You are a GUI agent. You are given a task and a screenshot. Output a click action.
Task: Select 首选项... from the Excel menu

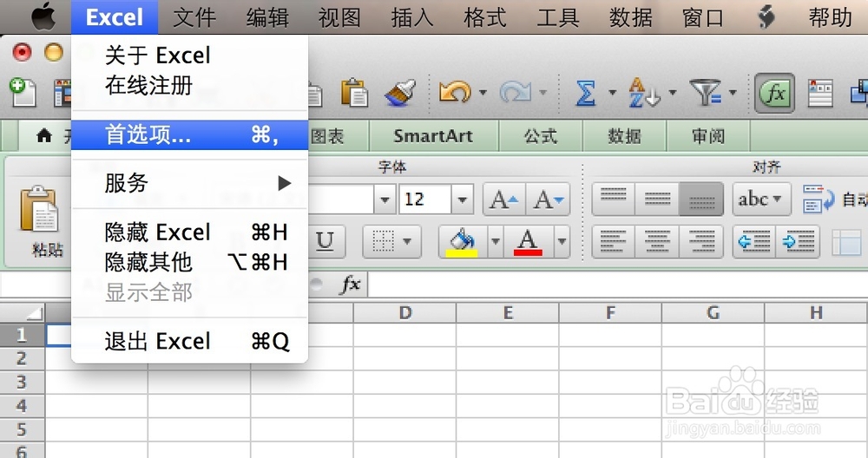189,135
